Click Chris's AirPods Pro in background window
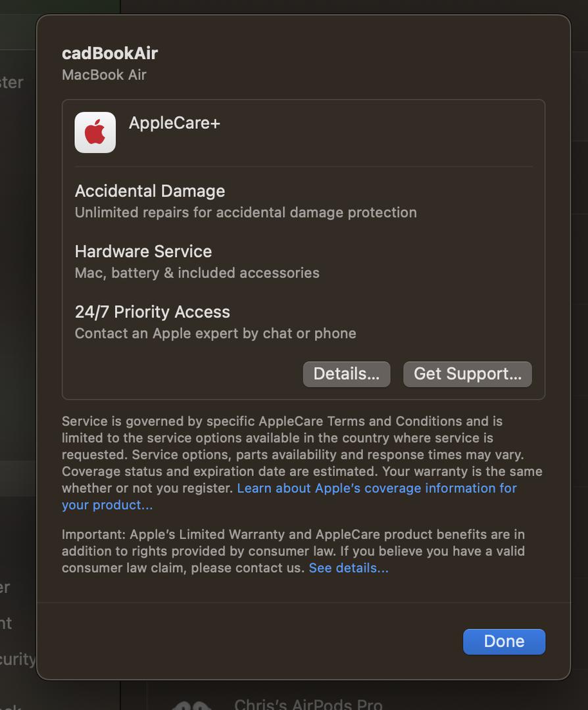588x710 pixels. click(x=308, y=703)
